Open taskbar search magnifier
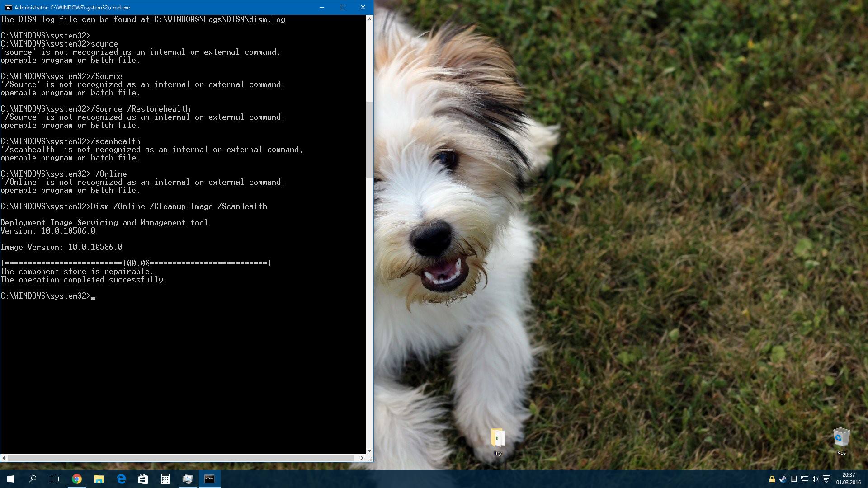The width and height of the screenshot is (868, 488). 33,479
